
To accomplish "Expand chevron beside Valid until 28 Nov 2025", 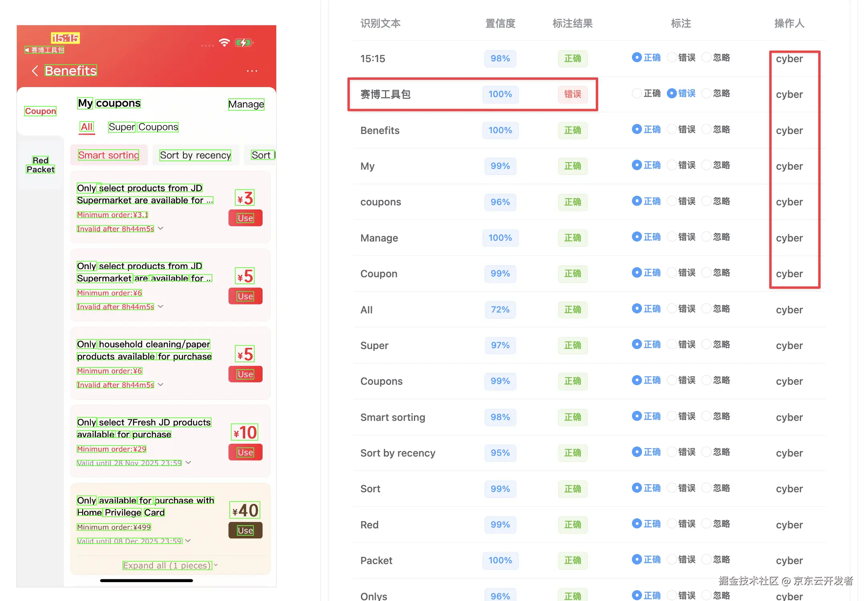I will 188,463.
